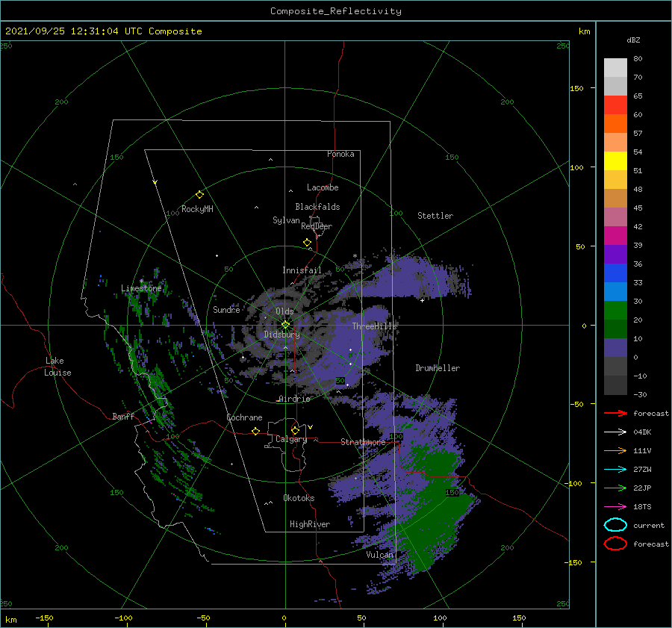Select the red forecast ellipse icon

(615, 544)
